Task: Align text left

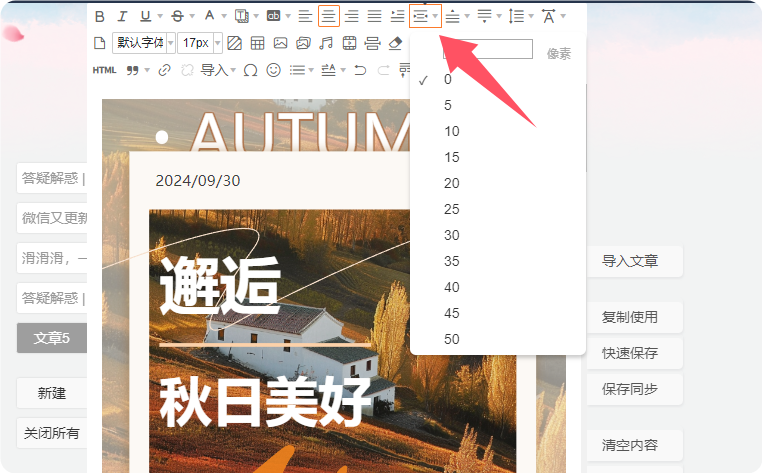Action: click(x=305, y=16)
